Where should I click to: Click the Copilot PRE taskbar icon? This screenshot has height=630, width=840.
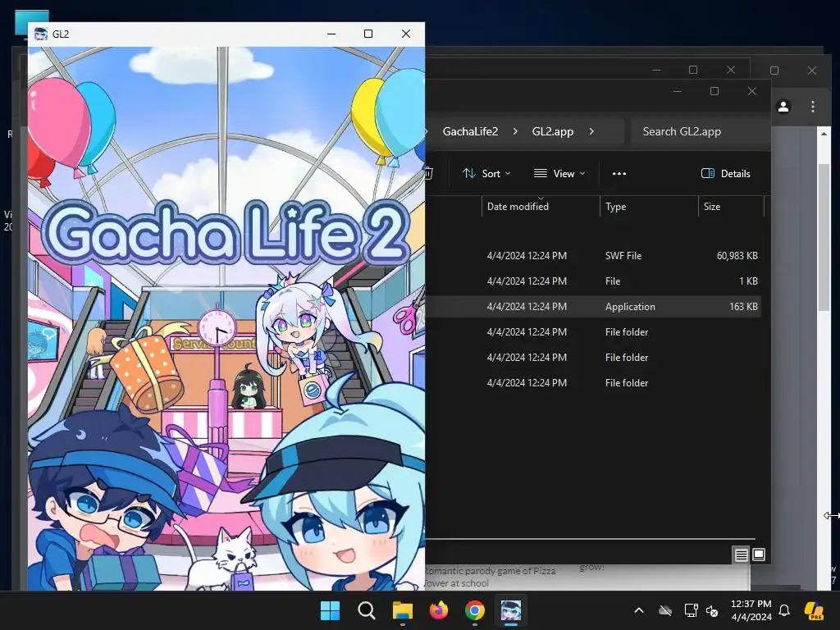[x=815, y=610]
